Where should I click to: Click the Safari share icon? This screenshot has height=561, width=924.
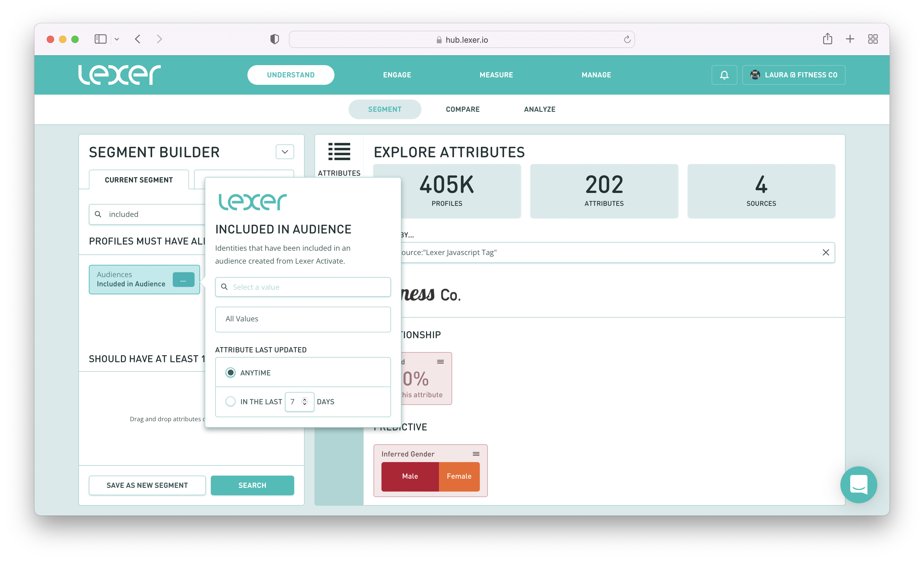point(827,39)
